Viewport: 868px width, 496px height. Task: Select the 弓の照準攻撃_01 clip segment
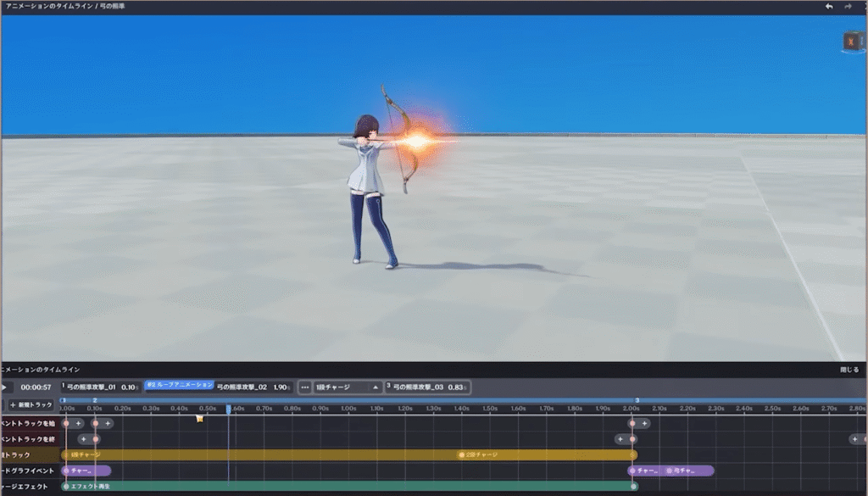coord(97,387)
